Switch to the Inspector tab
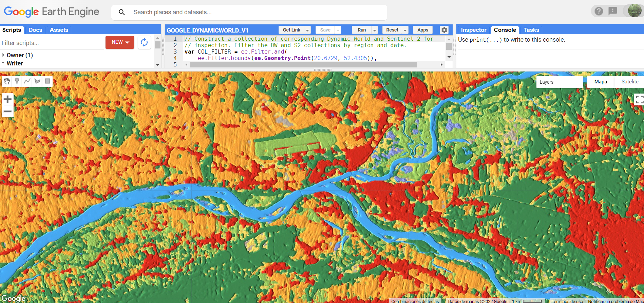Screen dimensions: 644x303 point(474,30)
